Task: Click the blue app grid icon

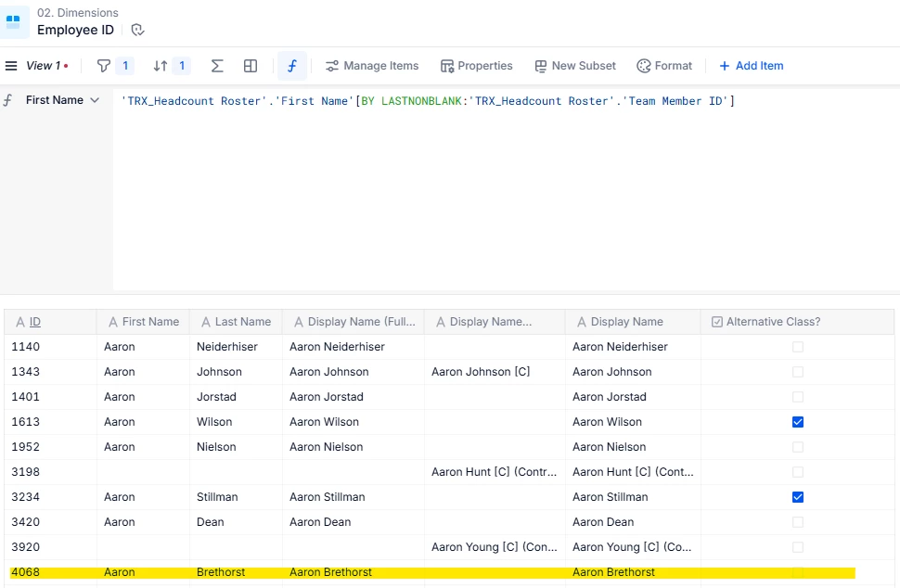Action: [13, 22]
